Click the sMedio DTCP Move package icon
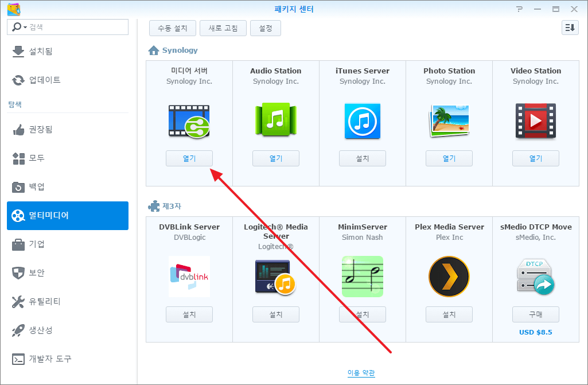 coord(535,277)
